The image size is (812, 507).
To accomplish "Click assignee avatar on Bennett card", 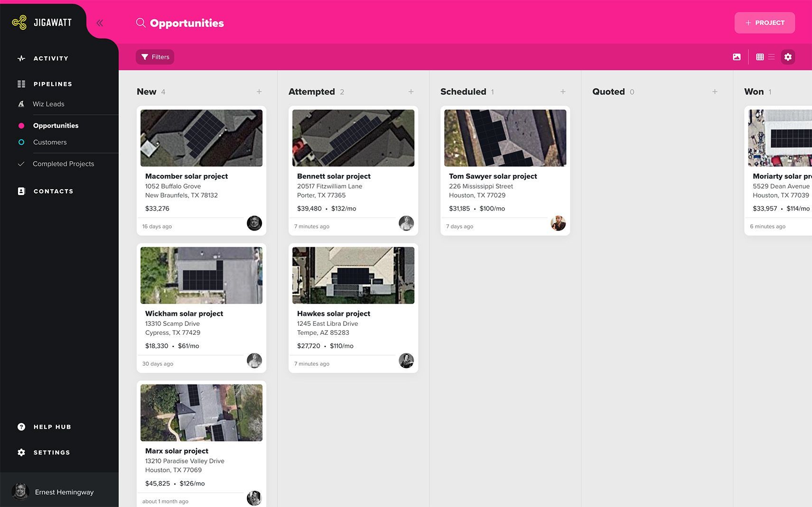I will (x=406, y=223).
